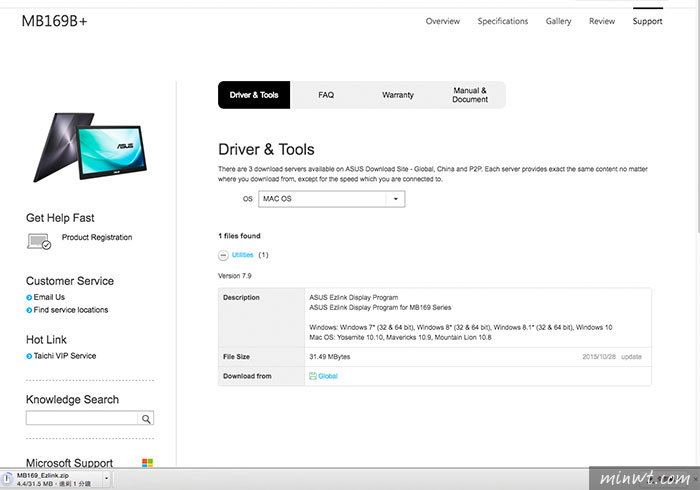Viewport: 700px width, 490px height.
Task: Open the download item options arrow
Action: (106, 478)
